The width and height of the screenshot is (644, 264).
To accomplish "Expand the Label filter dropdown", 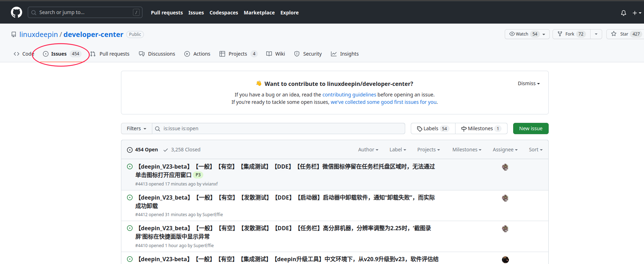I will [398, 150].
